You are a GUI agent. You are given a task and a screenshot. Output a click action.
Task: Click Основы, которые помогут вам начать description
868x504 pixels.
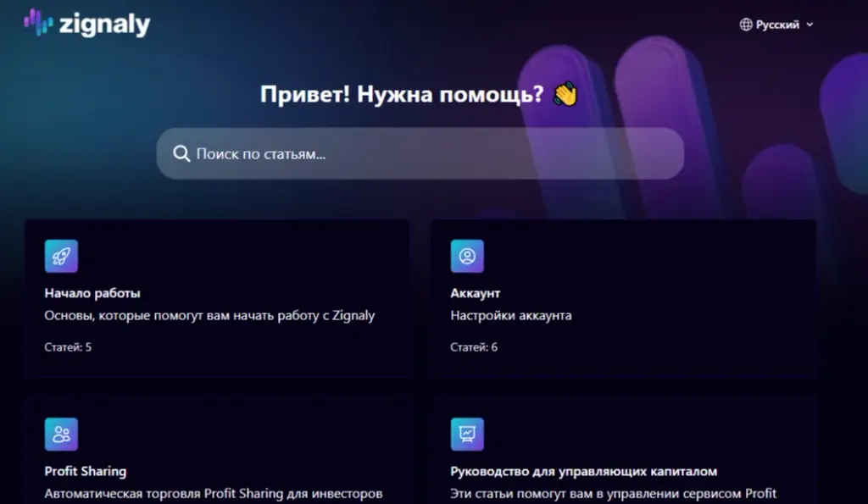pos(209,315)
